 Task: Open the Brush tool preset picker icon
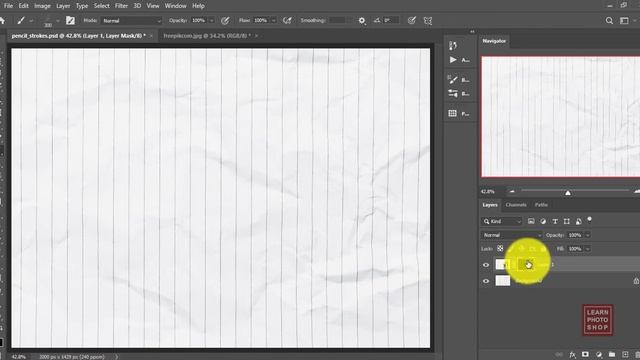tap(21, 20)
